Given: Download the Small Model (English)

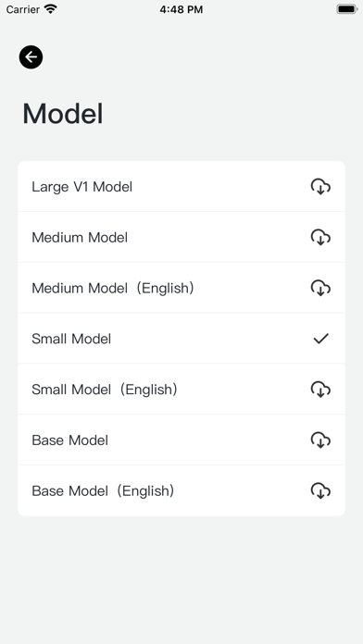Looking at the screenshot, I should (320, 390).
